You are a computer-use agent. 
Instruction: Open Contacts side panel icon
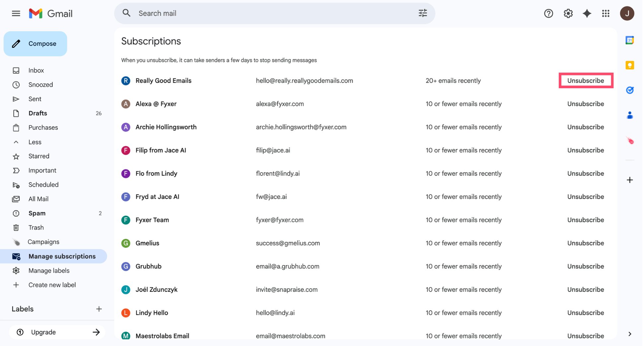630,115
